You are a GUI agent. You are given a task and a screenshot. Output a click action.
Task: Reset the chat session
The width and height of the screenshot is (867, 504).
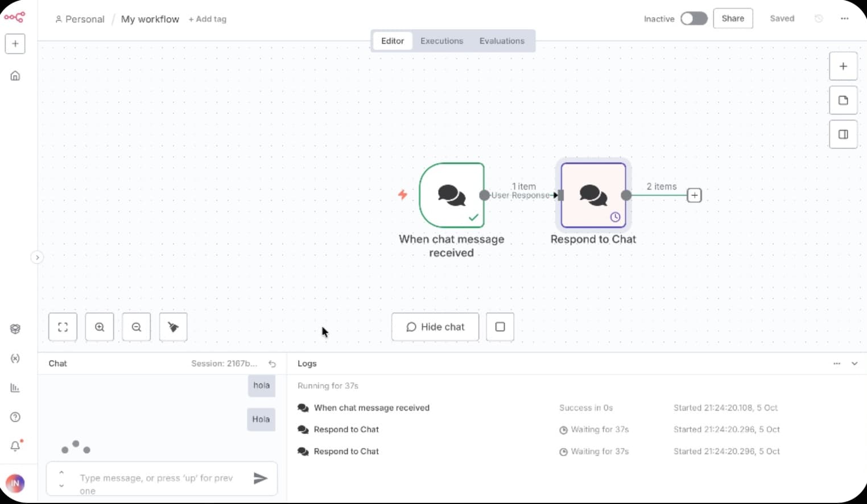point(273,363)
